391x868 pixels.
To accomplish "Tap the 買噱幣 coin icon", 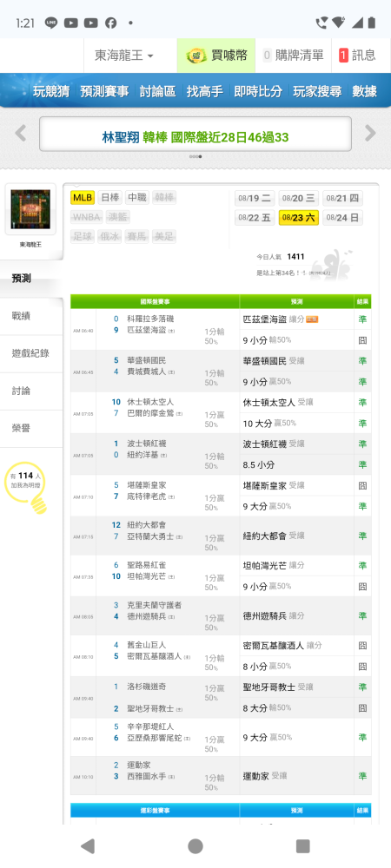I will click(x=195, y=56).
